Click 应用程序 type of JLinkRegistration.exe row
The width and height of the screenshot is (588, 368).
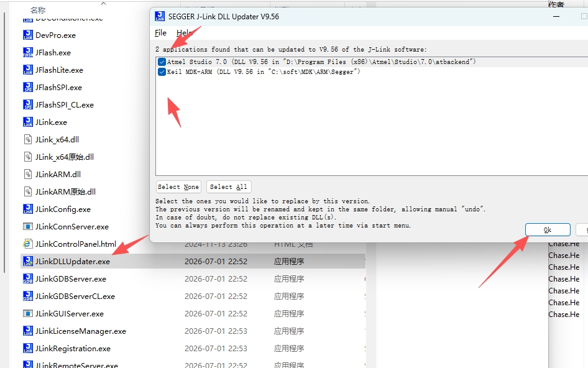pos(289,349)
